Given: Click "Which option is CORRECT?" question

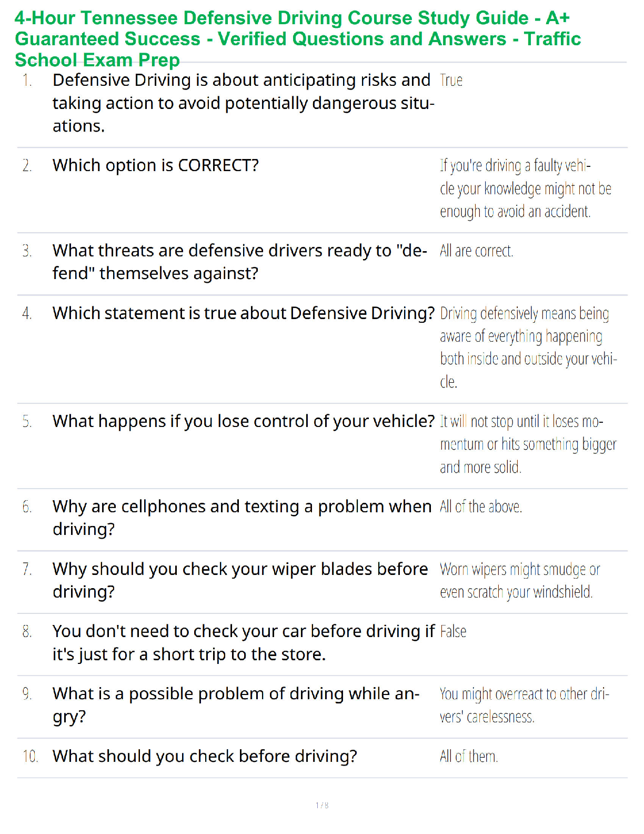Looking at the screenshot, I should pos(156,165).
